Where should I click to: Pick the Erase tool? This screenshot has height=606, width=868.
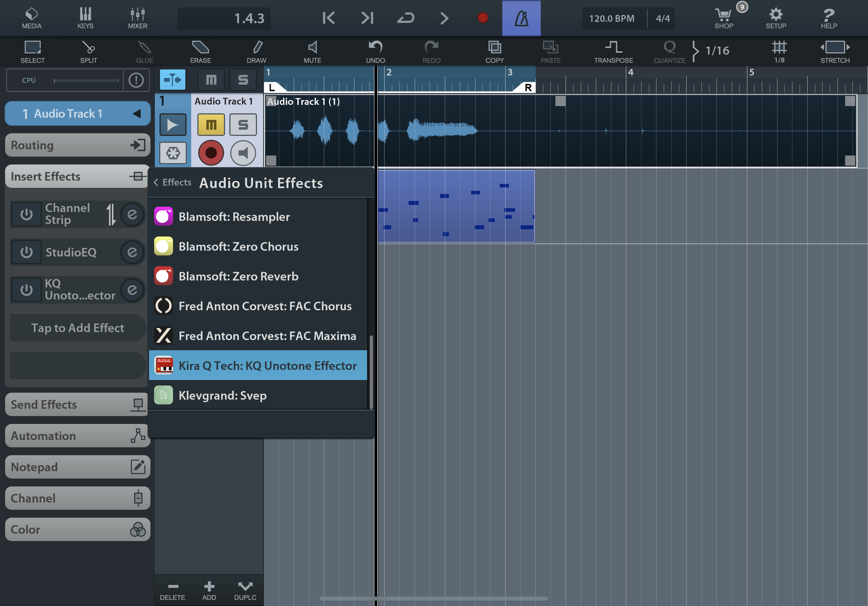[x=200, y=52]
